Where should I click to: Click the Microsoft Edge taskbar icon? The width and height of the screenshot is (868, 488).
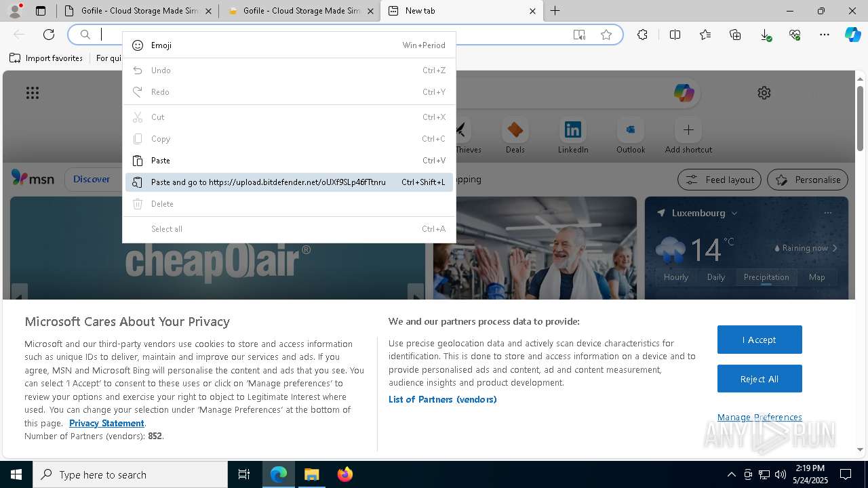[x=279, y=474]
